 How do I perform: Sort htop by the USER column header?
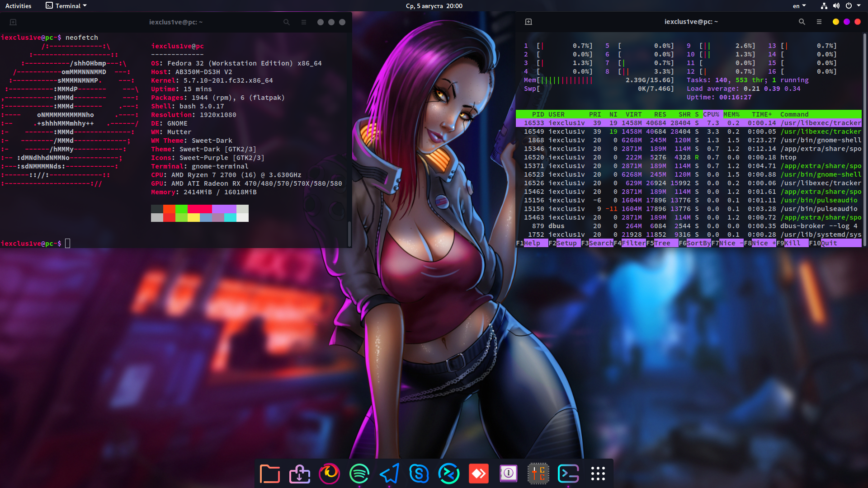pyautogui.click(x=557, y=114)
